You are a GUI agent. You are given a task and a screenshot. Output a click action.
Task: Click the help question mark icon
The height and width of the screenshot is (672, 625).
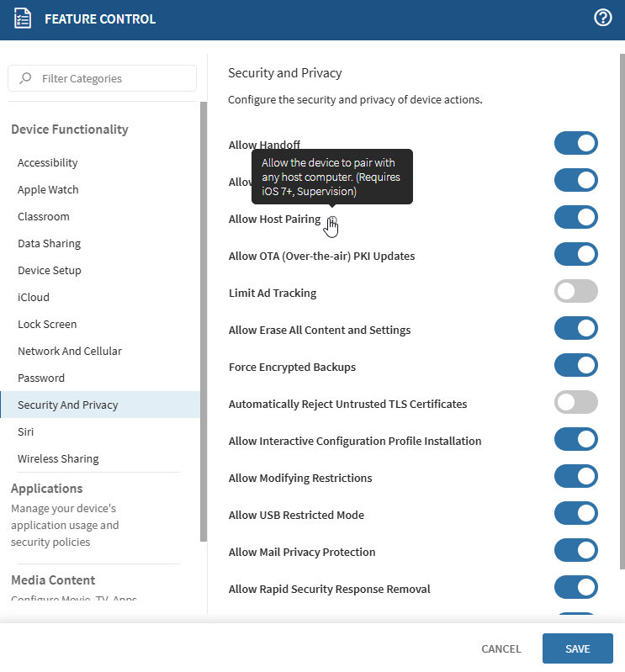602,19
